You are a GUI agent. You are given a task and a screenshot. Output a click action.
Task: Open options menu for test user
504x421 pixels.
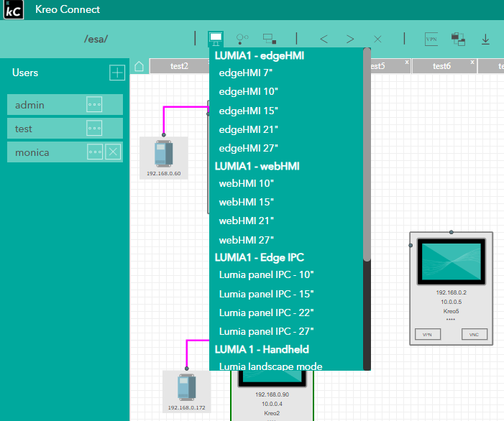95,129
